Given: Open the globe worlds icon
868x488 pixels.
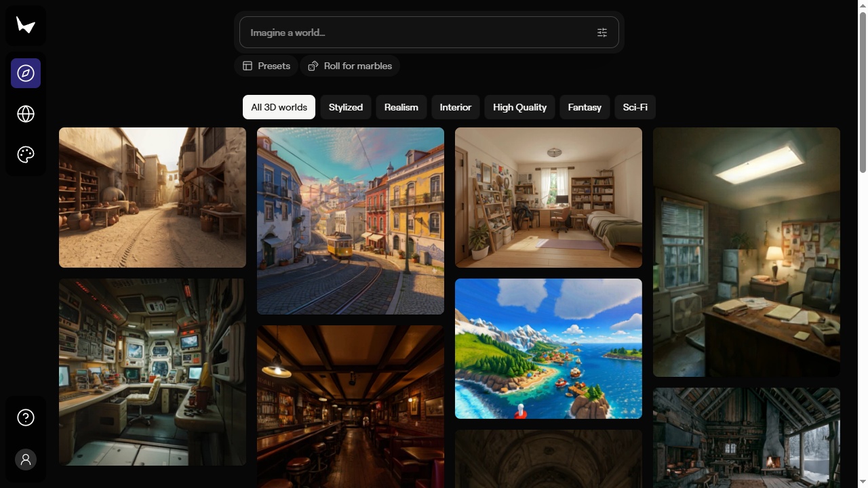Looking at the screenshot, I should (x=26, y=114).
